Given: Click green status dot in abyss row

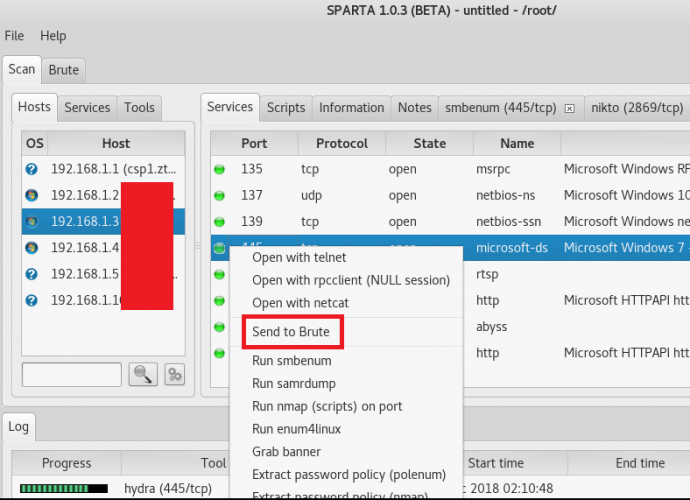Looking at the screenshot, I should pos(219,327).
